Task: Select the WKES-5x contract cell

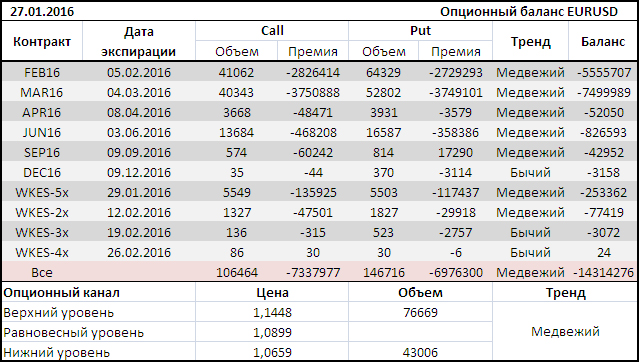Action: click(42, 192)
